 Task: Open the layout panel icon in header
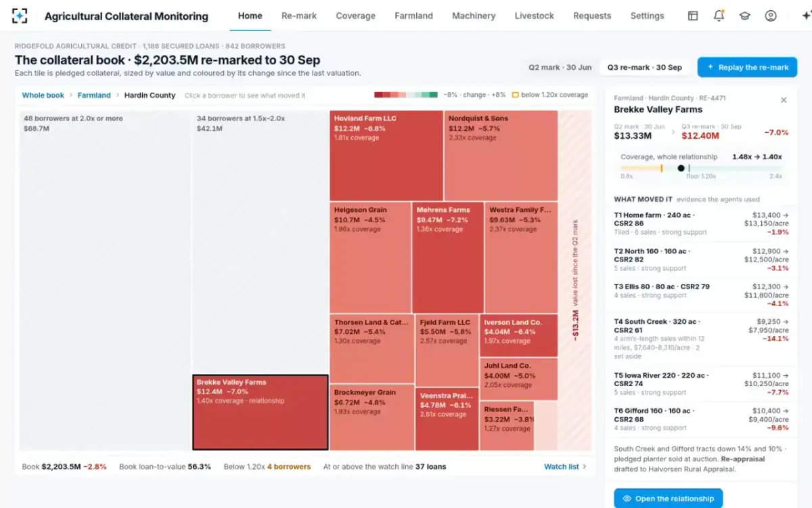tap(693, 16)
